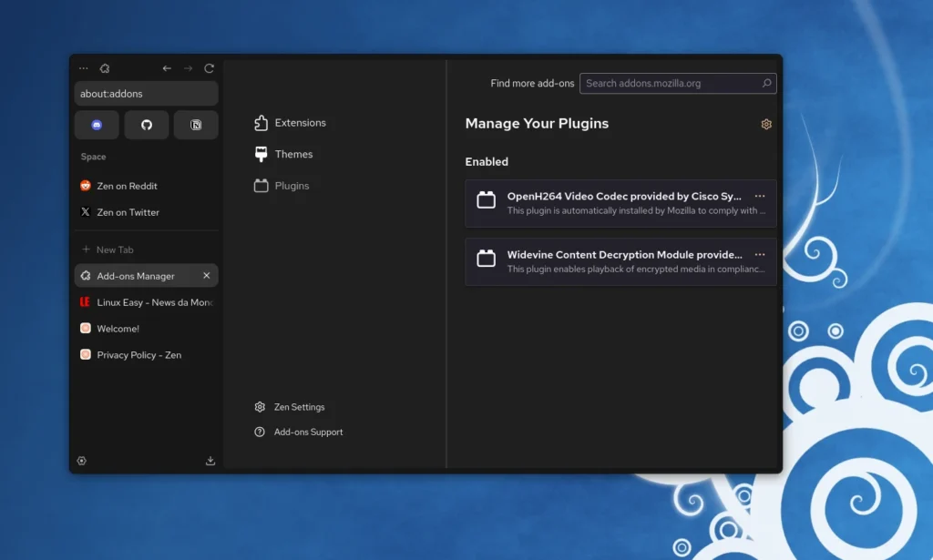The image size is (933, 560).
Task: Open Add-ons Support link
Action: pos(299,433)
